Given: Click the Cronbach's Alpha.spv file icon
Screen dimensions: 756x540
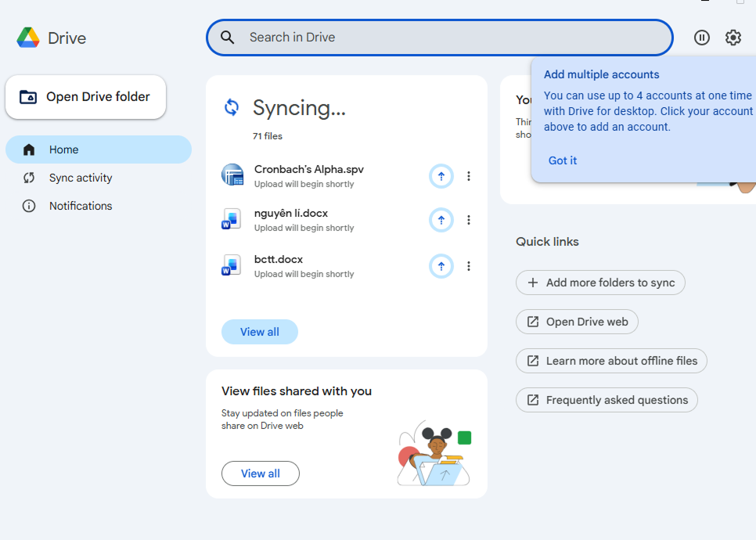Looking at the screenshot, I should 232,175.
